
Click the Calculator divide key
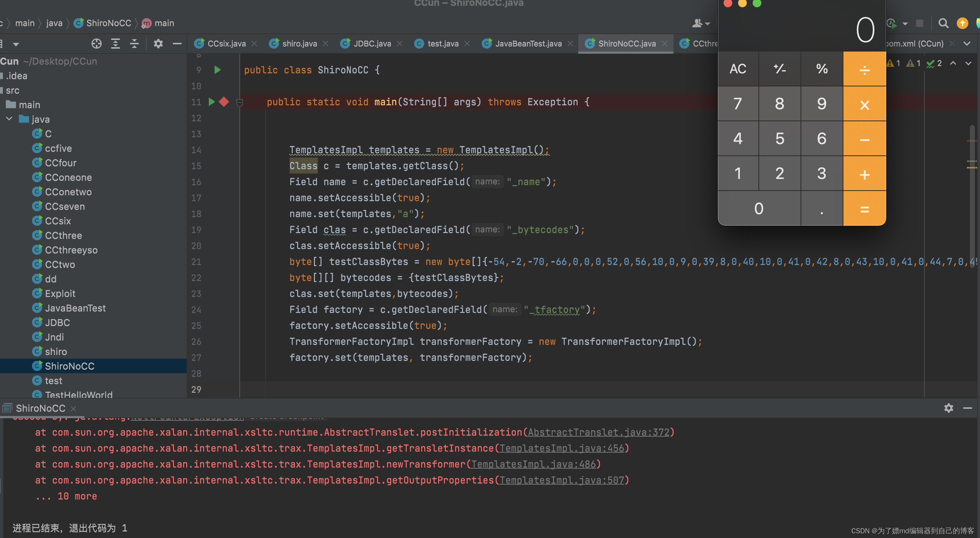(864, 69)
